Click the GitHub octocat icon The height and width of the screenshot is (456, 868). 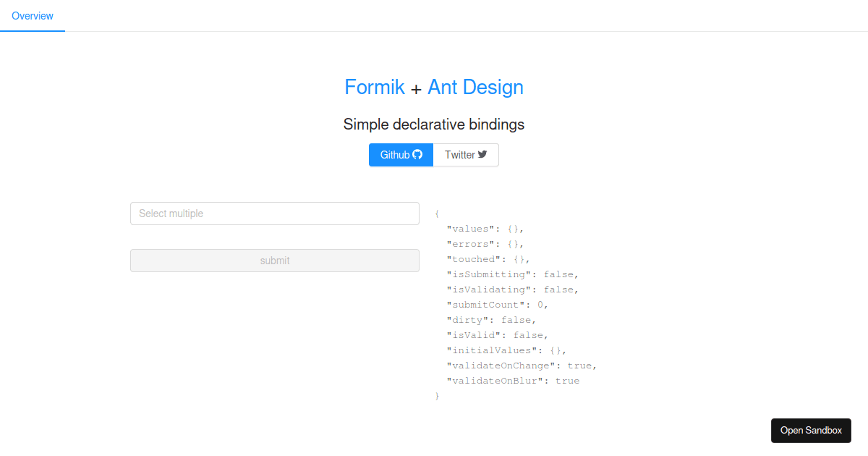[419, 154]
